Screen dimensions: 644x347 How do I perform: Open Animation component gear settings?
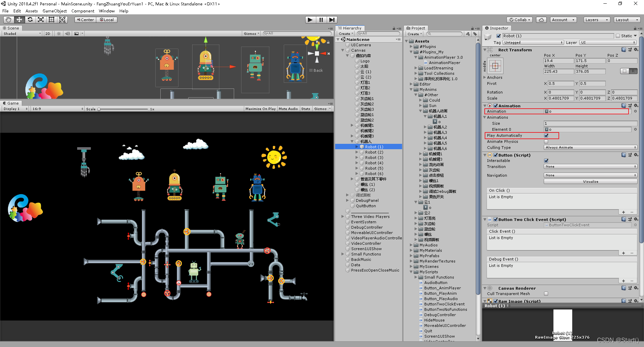click(636, 106)
